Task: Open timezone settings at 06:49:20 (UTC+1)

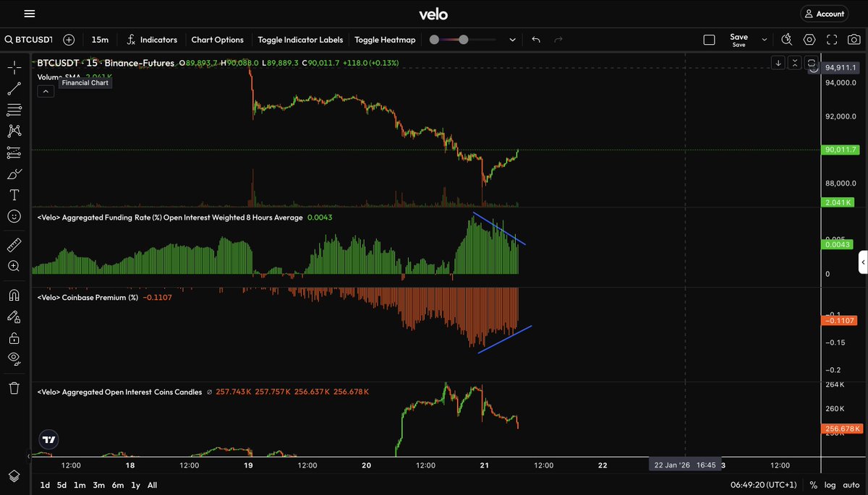Action: pyautogui.click(x=762, y=485)
